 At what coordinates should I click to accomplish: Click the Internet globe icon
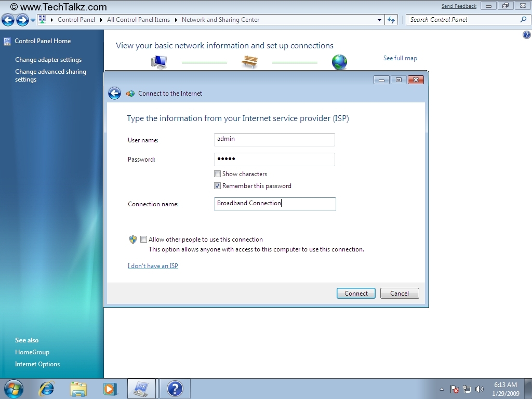click(x=339, y=62)
